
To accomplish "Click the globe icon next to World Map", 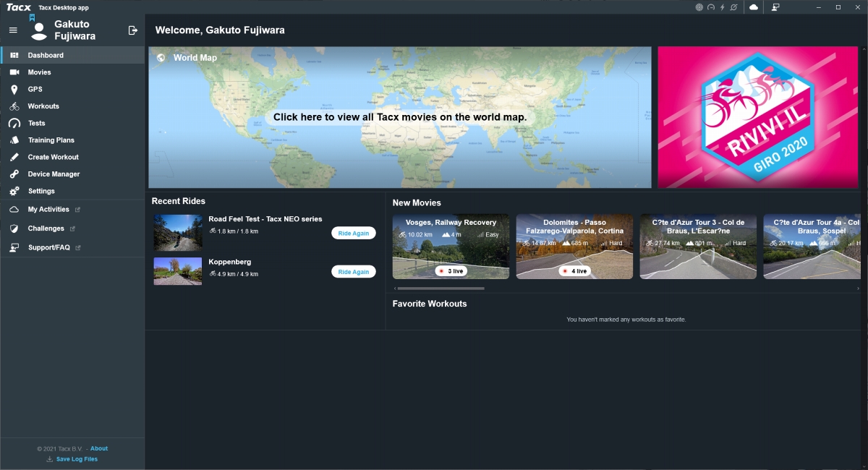I will [161, 58].
